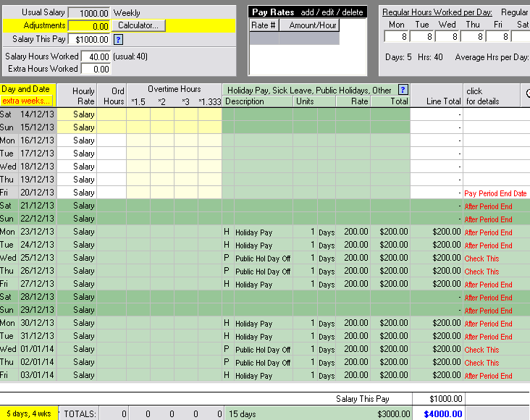Select the Salary Hours Worked field
The width and height of the screenshot is (530, 420).
point(96,56)
